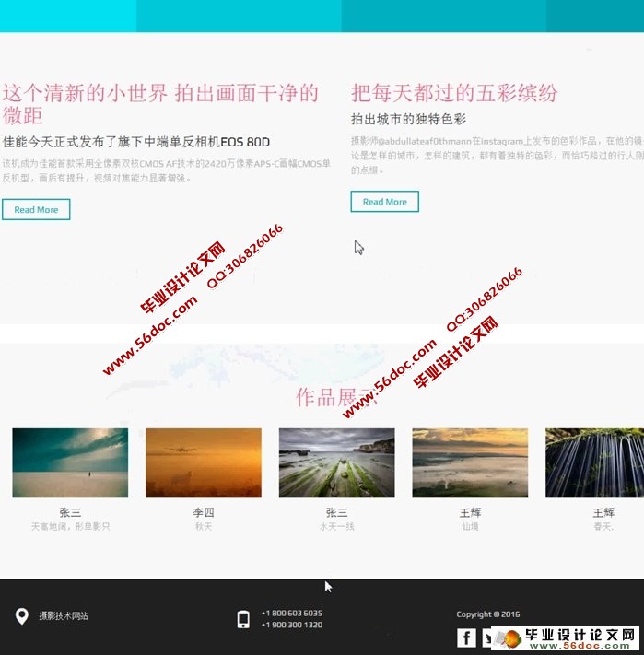644x655 pixels.
Task: Open the 仙境 misty landscape photo thumbnail
Action: point(470,462)
